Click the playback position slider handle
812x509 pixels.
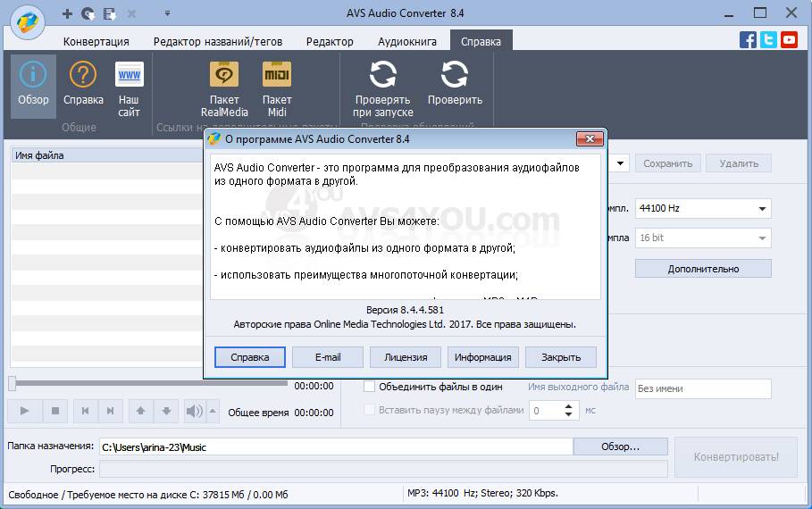tap(13, 384)
